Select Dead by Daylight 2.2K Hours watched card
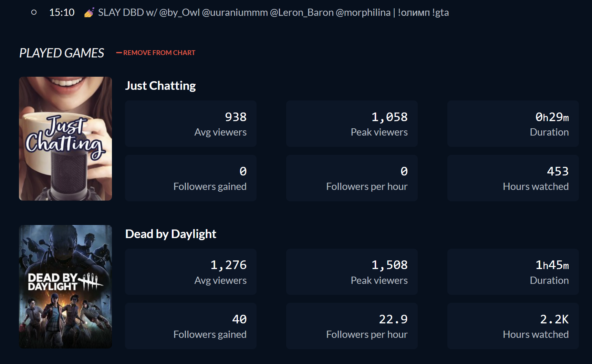This screenshot has height=364, width=592. pos(513,326)
